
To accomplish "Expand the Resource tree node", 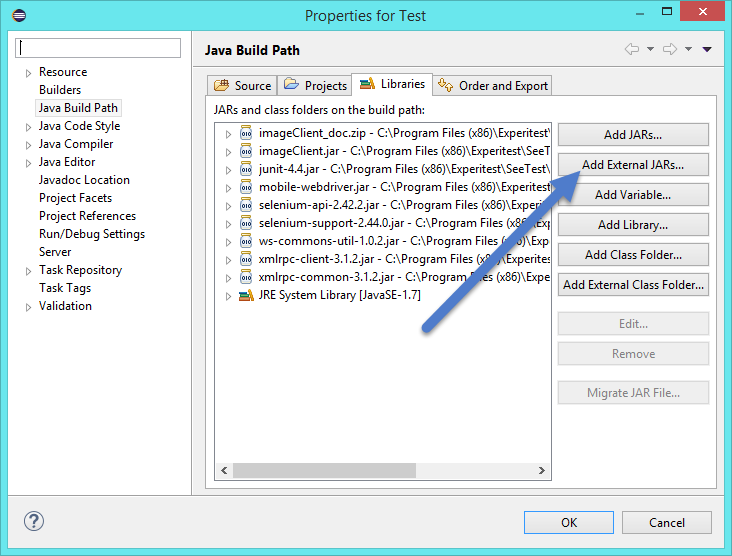I will (x=28, y=73).
